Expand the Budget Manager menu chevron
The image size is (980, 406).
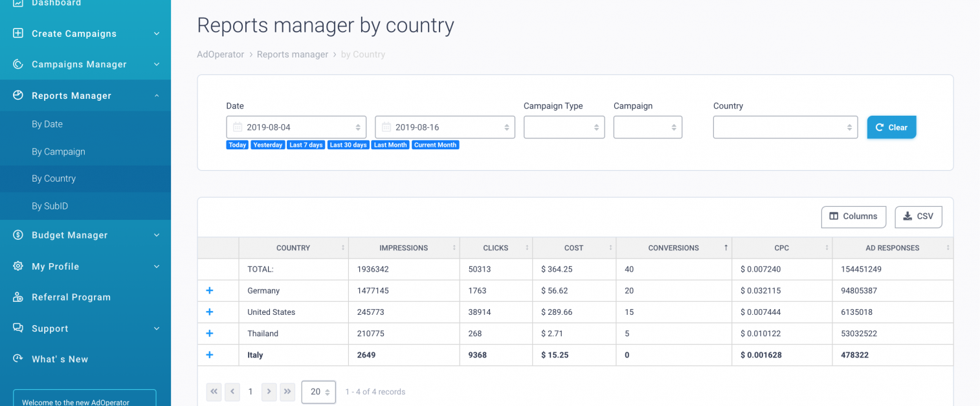pyautogui.click(x=157, y=235)
